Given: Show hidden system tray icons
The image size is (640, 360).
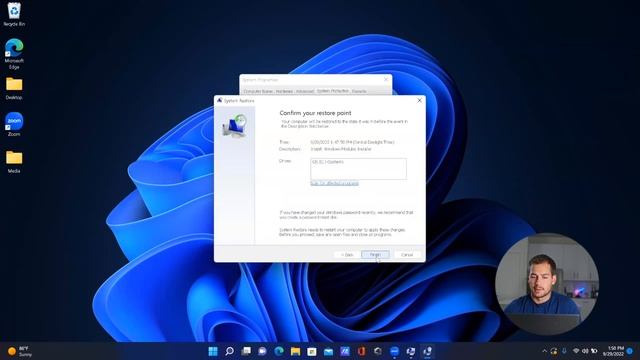Looking at the screenshot, I should (x=544, y=351).
